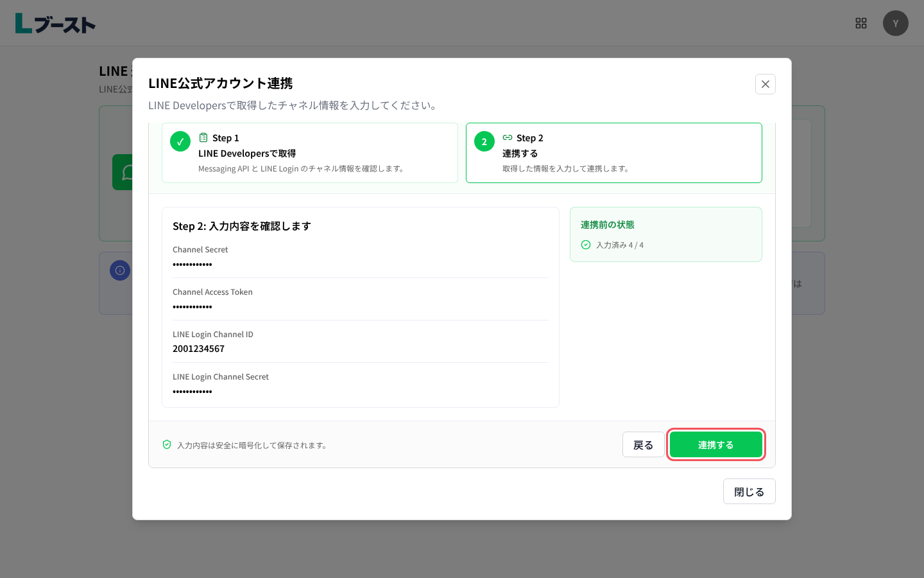Click the green 連携する button
This screenshot has width=924, height=578.
tap(716, 444)
